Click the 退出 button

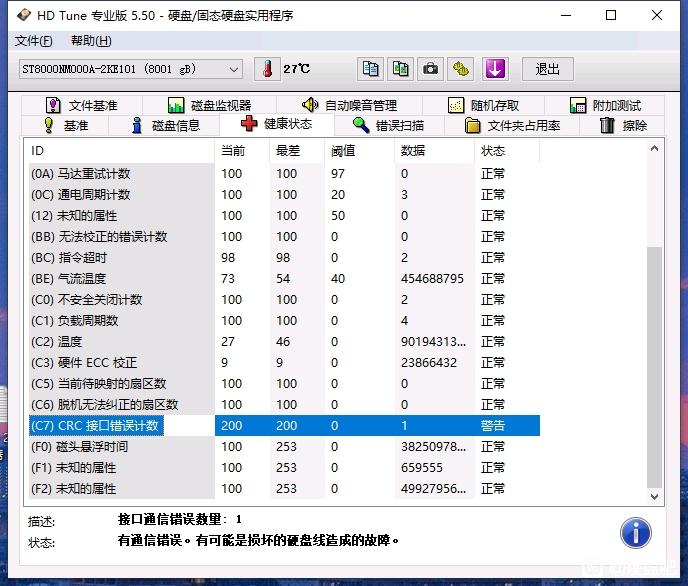point(548,69)
